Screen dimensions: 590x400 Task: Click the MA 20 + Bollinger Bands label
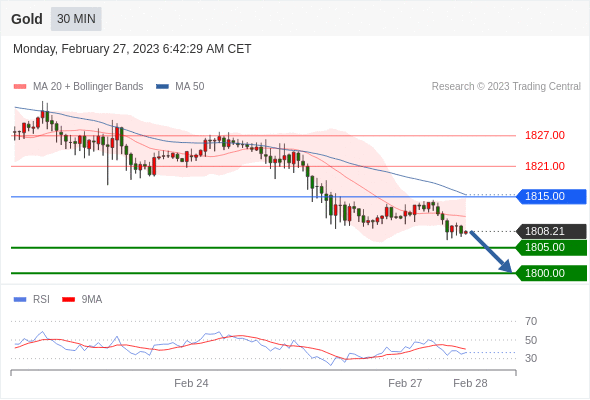pyautogui.click(x=88, y=87)
